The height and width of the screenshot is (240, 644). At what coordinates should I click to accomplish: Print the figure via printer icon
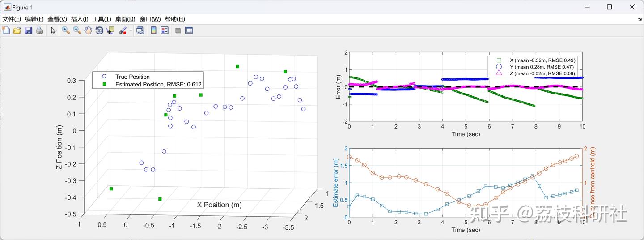(39, 30)
